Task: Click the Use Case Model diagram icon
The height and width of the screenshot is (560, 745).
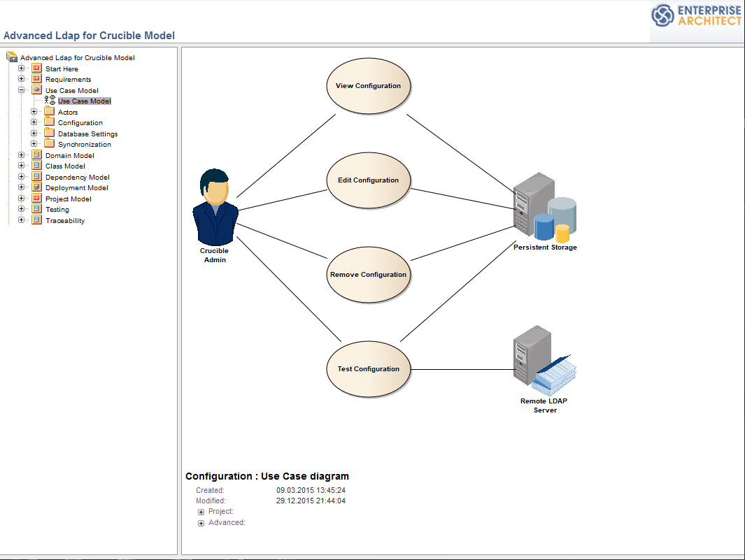Action: tap(50, 101)
